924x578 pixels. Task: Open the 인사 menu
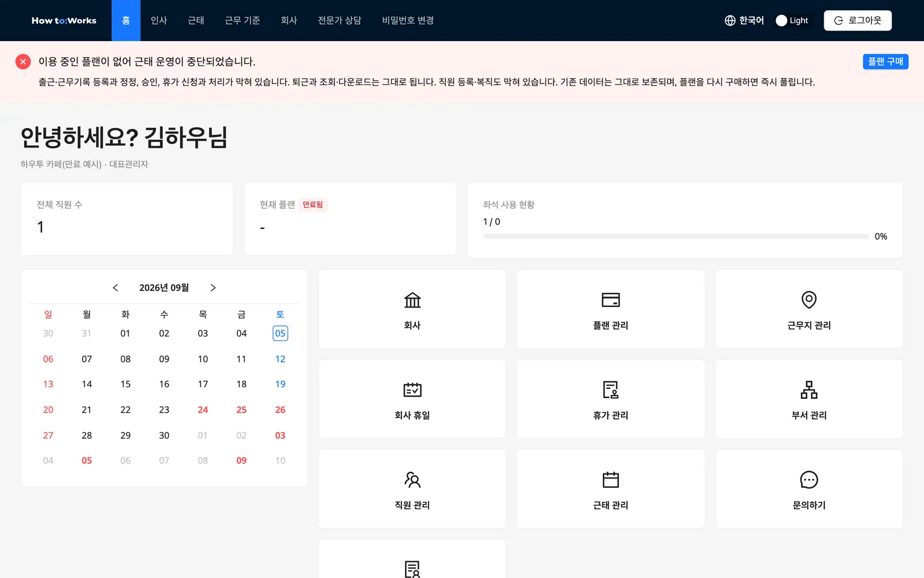point(159,20)
